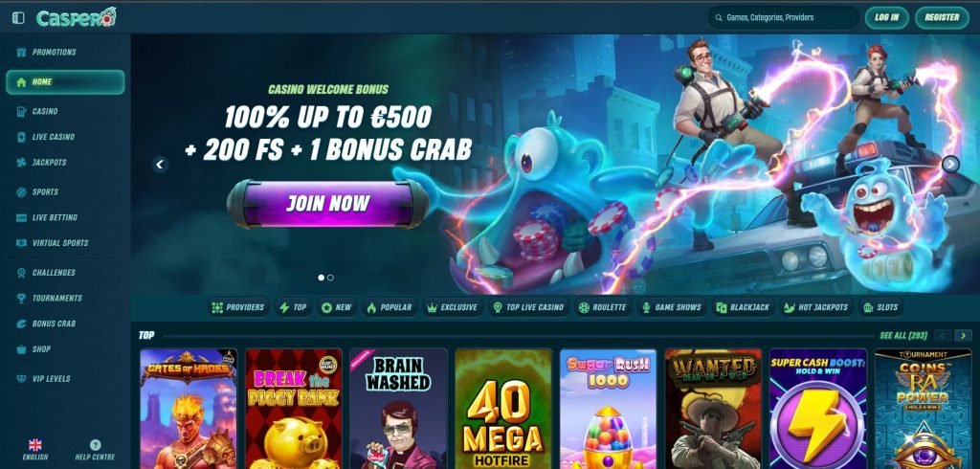The width and height of the screenshot is (980, 469).
Task: Click the Register button
Action: 942,17
